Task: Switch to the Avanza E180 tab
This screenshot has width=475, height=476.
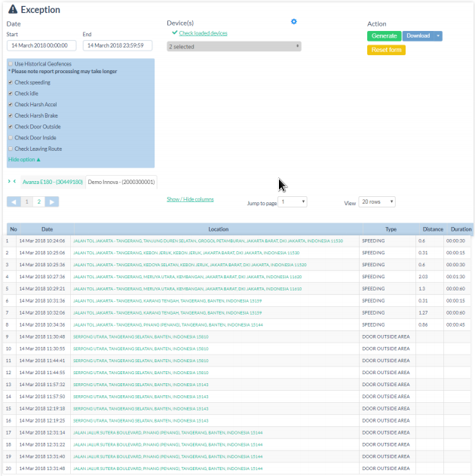Action: pyautogui.click(x=52, y=182)
